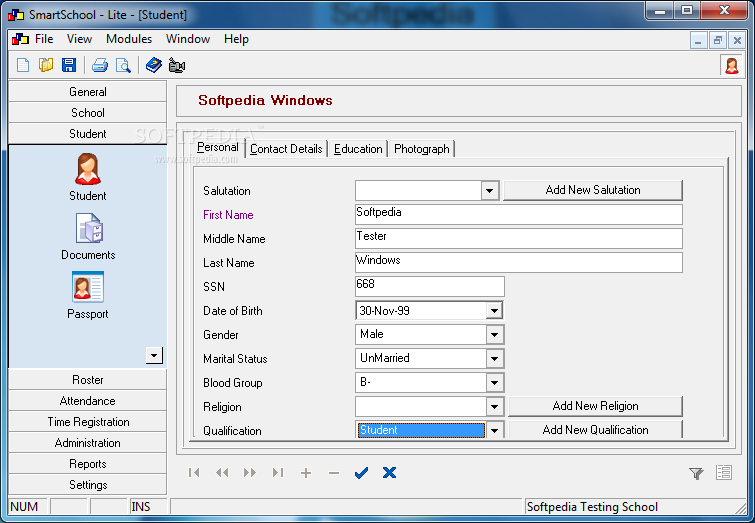Open the Religion dropdown arrow
The image size is (755, 523).
tap(495, 406)
